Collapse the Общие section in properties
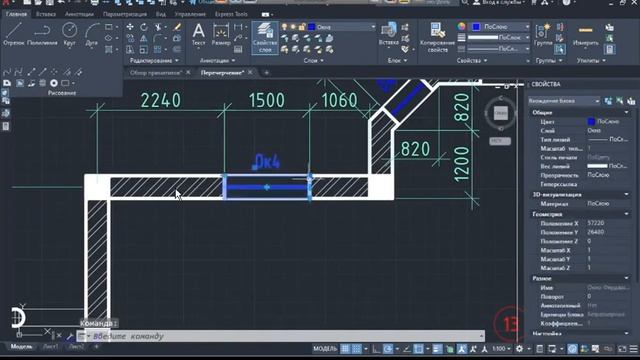640x360 pixels. (626, 112)
